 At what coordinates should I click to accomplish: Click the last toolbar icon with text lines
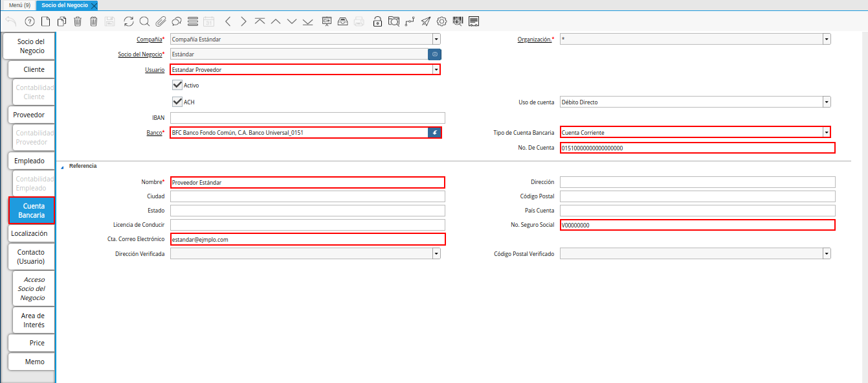coord(474,21)
